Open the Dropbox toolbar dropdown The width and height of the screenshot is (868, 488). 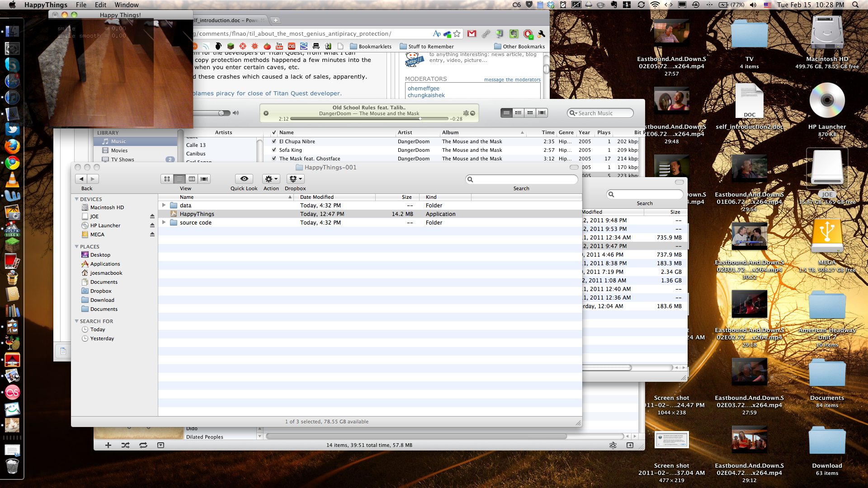click(x=295, y=179)
